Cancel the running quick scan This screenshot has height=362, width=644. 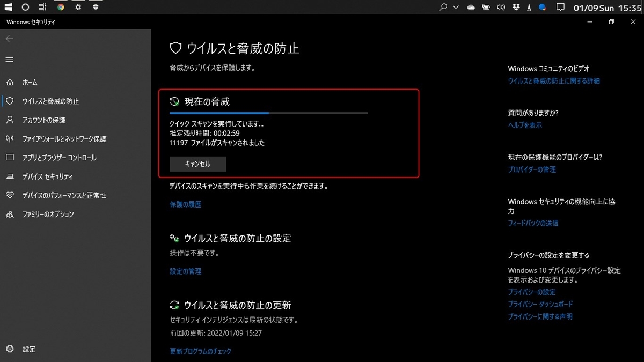197,164
